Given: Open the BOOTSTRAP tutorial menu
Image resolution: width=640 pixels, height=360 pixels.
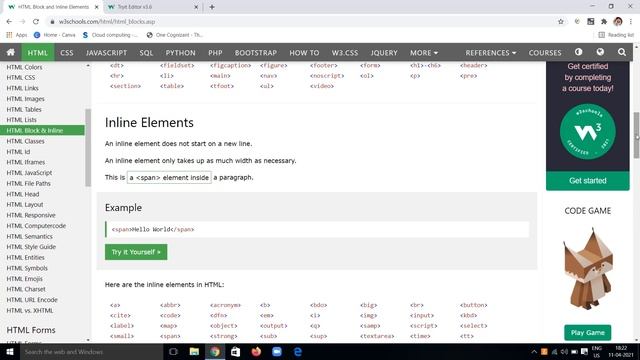Looking at the screenshot, I should [256, 53].
